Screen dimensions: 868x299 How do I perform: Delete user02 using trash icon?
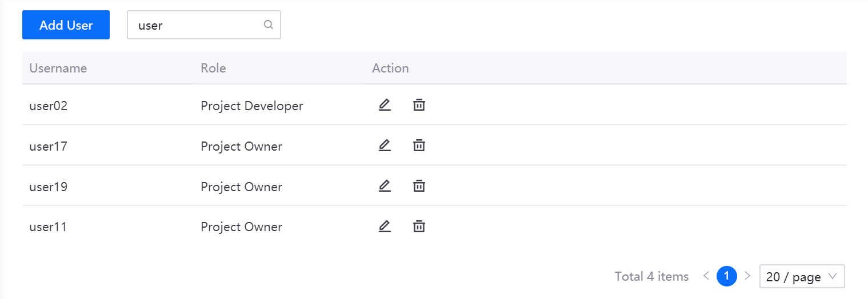[x=419, y=105]
